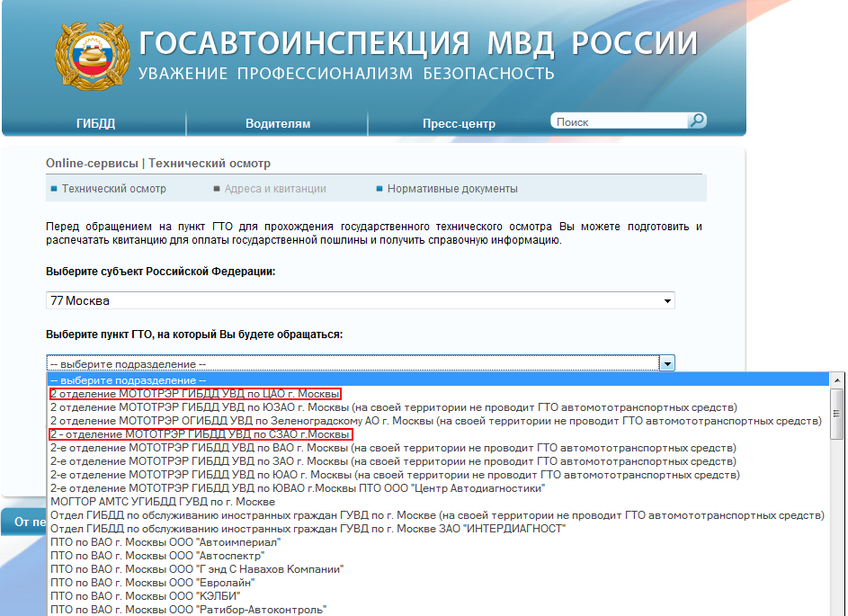Switch to Адреса и квитанции tab
Viewport: 848px width, 616px height.
(275, 189)
